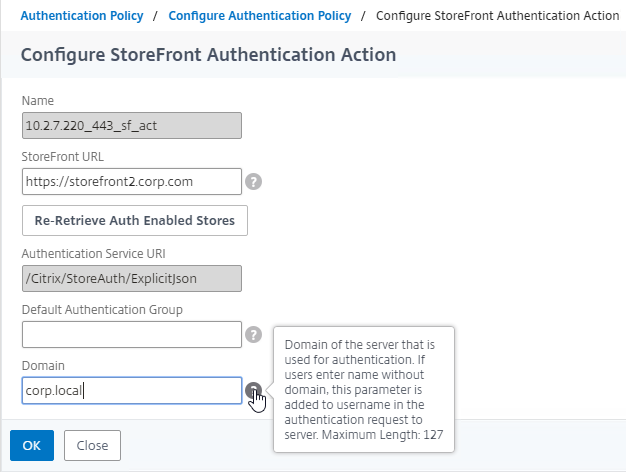The height and width of the screenshot is (472, 626).
Task: Click the greyed-out Name field
Action: pyautogui.click(x=132, y=125)
